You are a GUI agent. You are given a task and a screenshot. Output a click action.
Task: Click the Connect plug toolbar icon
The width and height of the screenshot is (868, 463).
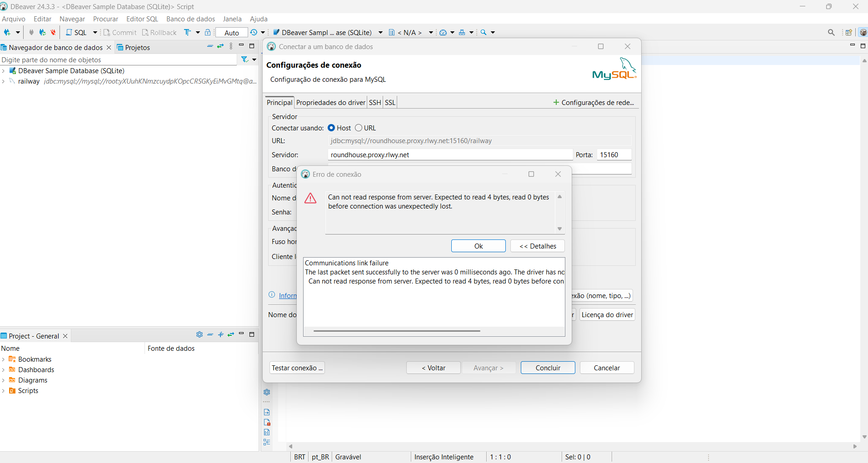(31, 32)
